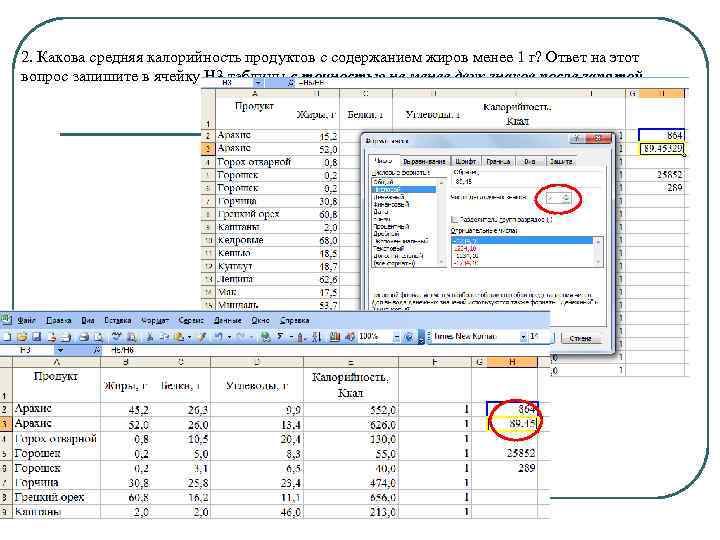Open the Данные menu
720x540 pixels.
click(x=227, y=320)
